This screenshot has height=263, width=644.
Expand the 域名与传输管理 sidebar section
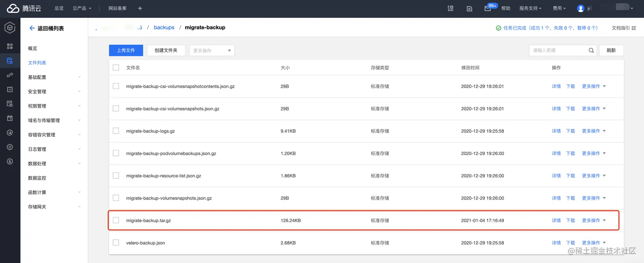pos(54,121)
